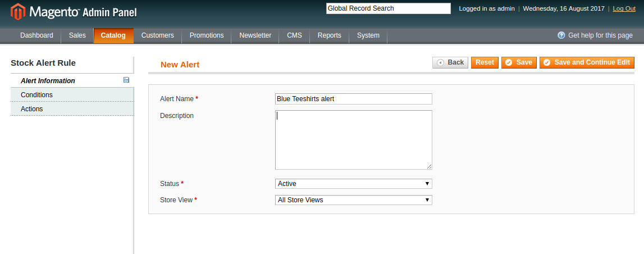Open the CMS menu

tap(294, 35)
